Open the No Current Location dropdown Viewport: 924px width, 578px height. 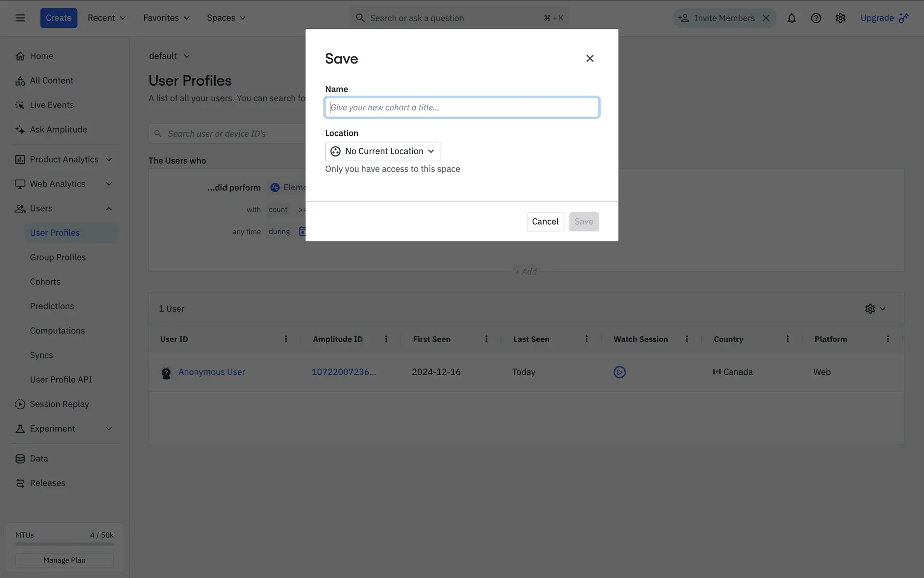383,151
